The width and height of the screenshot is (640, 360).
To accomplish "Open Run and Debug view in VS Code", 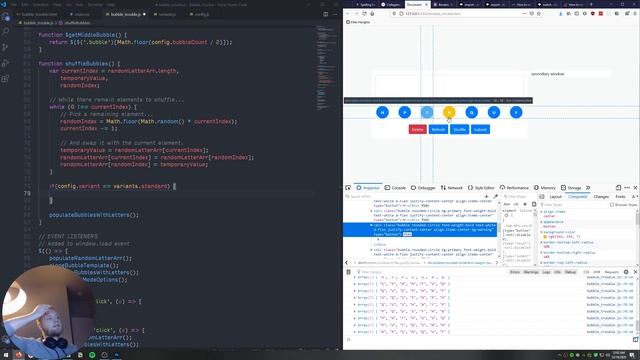I will click(x=6, y=63).
